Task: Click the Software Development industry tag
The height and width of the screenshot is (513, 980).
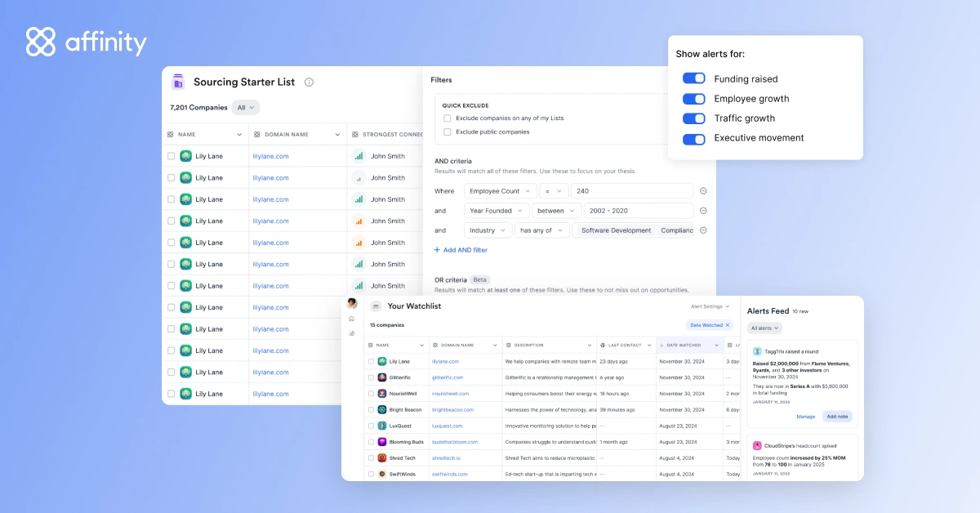Action: click(x=617, y=230)
